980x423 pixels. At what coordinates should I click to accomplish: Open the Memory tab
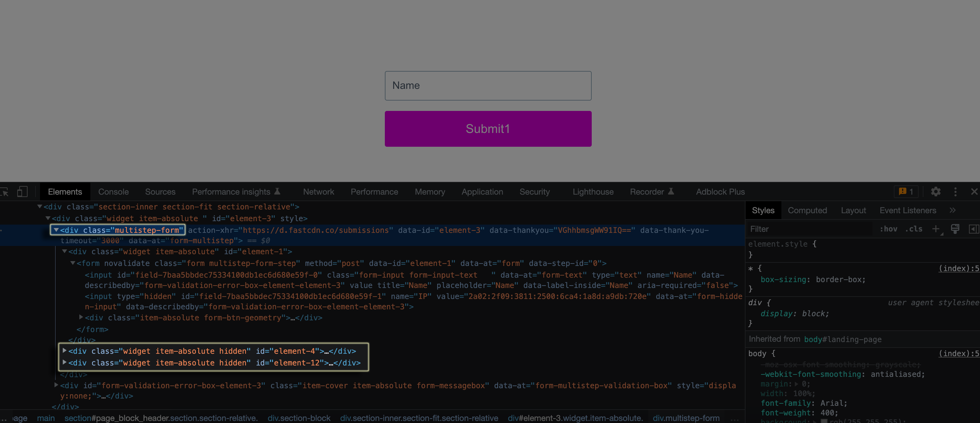(x=430, y=192)
